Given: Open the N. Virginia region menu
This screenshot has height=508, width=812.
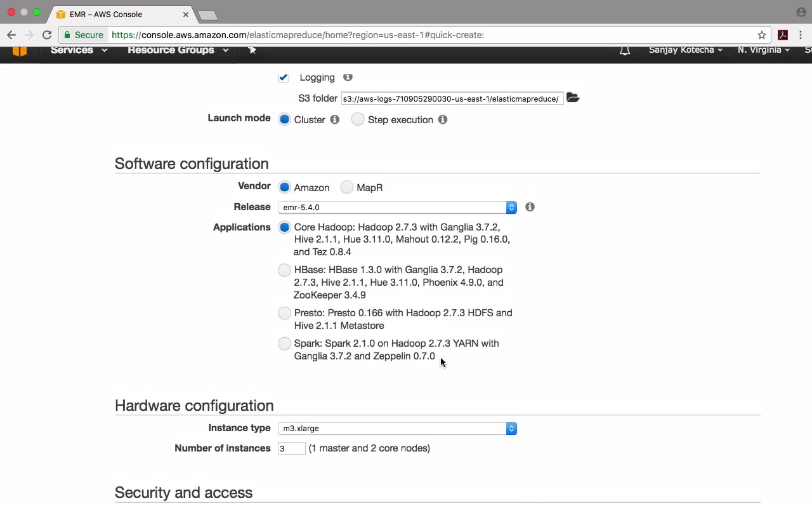Looking at the screenshot, I should point(764,50).
